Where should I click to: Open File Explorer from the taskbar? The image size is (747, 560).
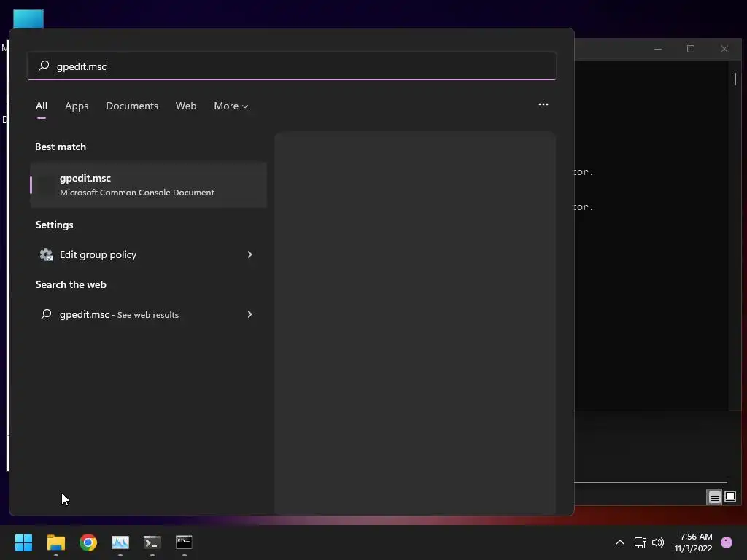pyautogui.click(x=55, y=542)
